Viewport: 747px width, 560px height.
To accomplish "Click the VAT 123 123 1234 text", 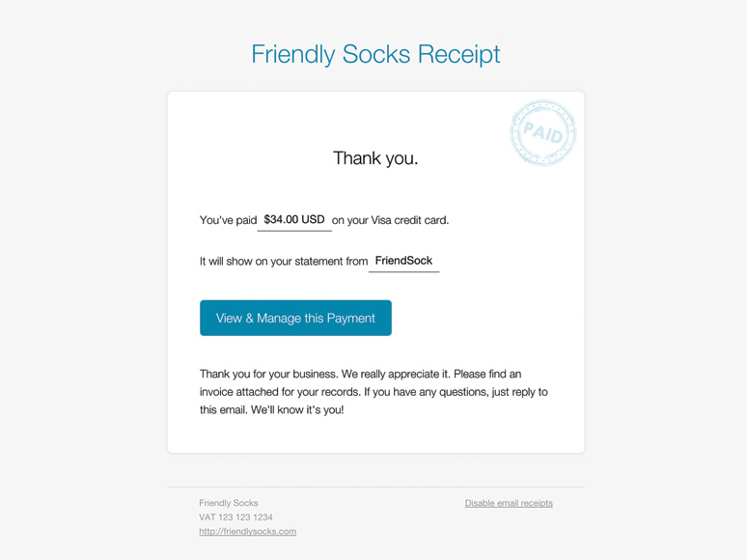I will pos(235,518).
